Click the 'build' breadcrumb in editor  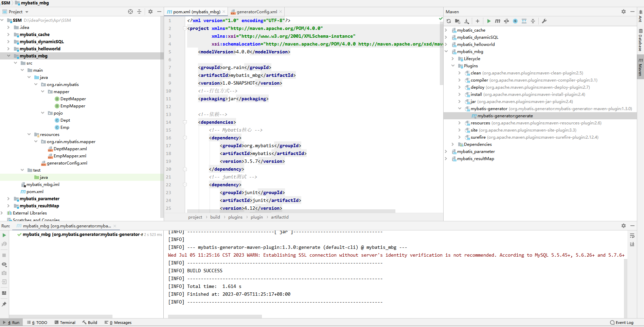pyautogui.click(x=215, y=217)
